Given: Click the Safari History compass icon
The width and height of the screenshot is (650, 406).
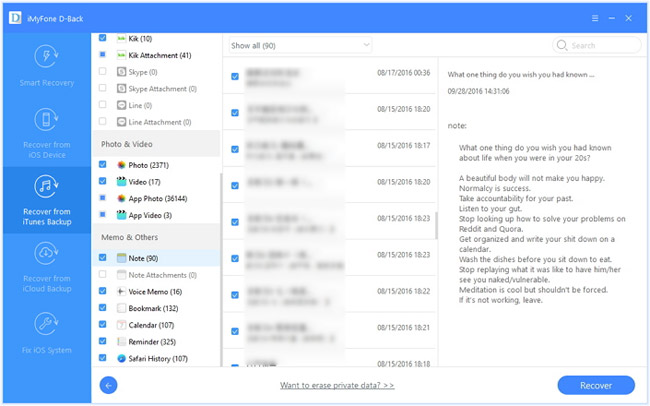Looking at the screenshot, I should [x=121, y=358].
